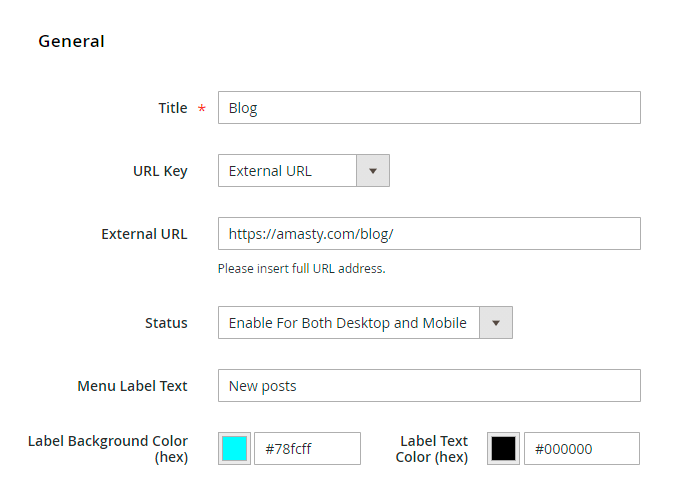Click the 'Label Background Color (hex)' label

108,449
